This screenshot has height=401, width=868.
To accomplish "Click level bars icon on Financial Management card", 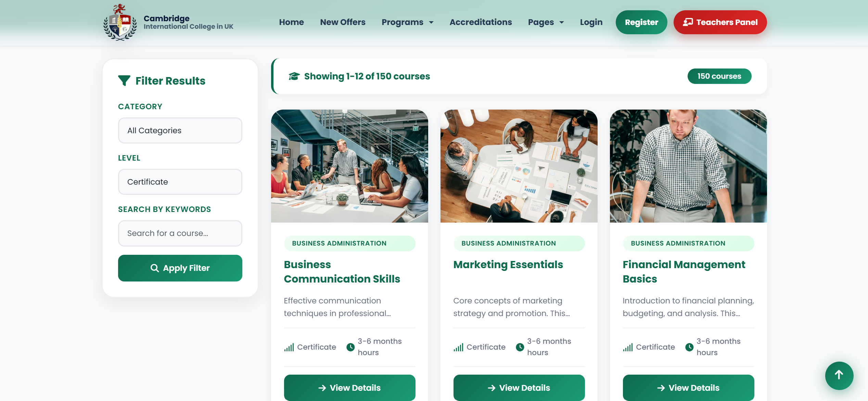I will [628, 347].
